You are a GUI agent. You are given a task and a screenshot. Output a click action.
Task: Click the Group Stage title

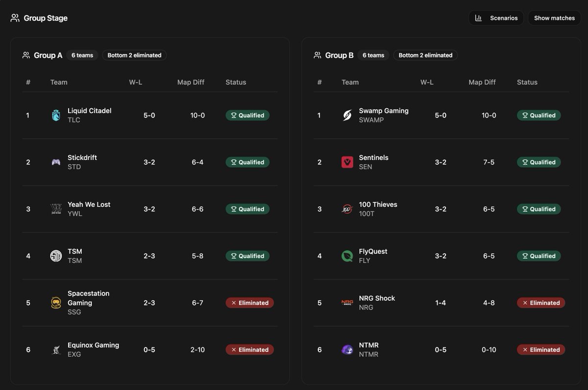[46, 18]
